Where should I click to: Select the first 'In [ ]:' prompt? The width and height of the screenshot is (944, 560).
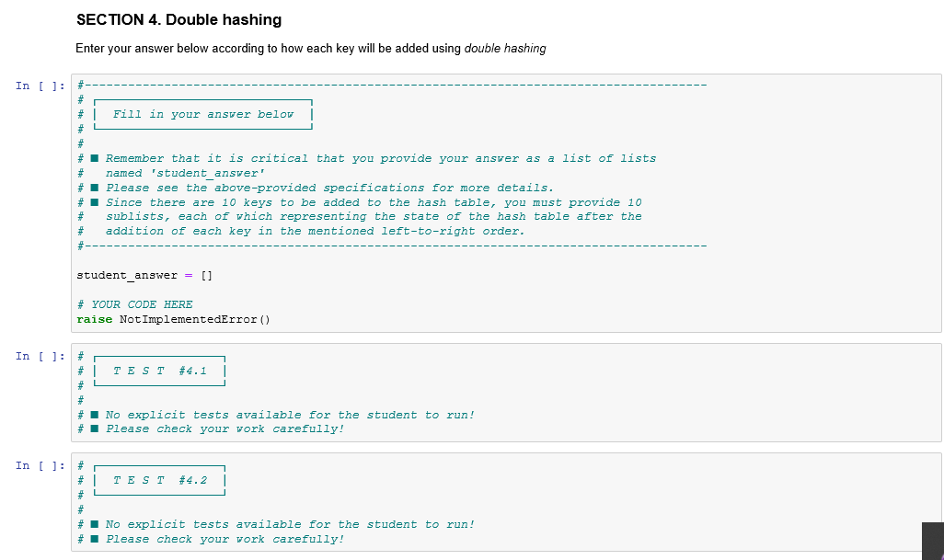point(40,86)
